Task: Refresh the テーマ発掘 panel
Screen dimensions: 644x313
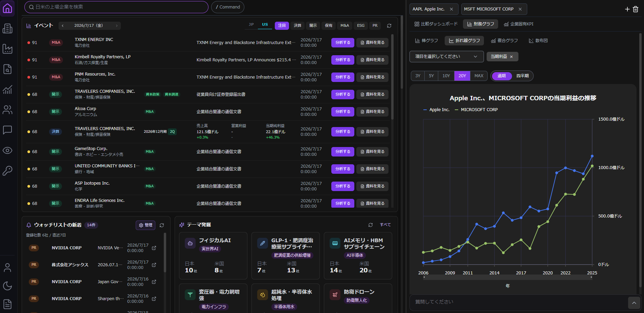Action: (371, 225)
